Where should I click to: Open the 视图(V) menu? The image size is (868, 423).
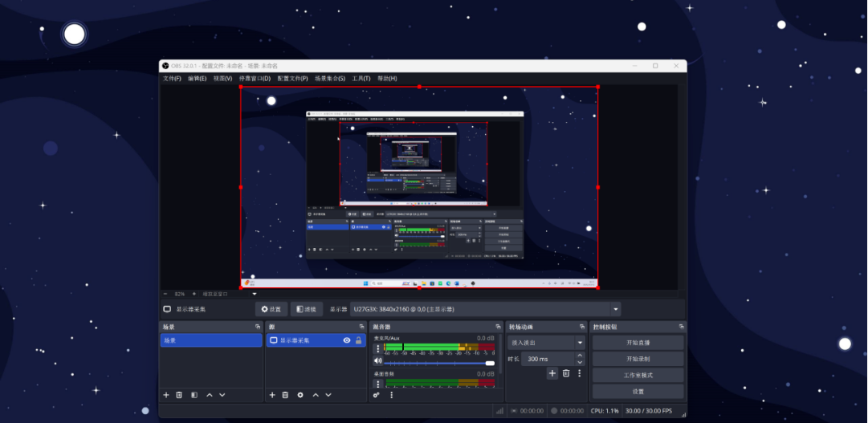click(x=222, y=79)
